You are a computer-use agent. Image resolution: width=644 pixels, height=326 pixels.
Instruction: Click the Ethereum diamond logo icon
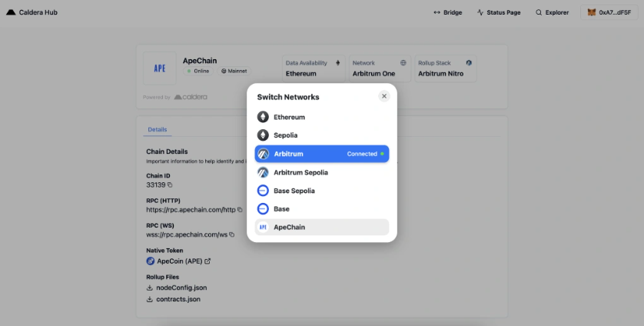[263, 117]
